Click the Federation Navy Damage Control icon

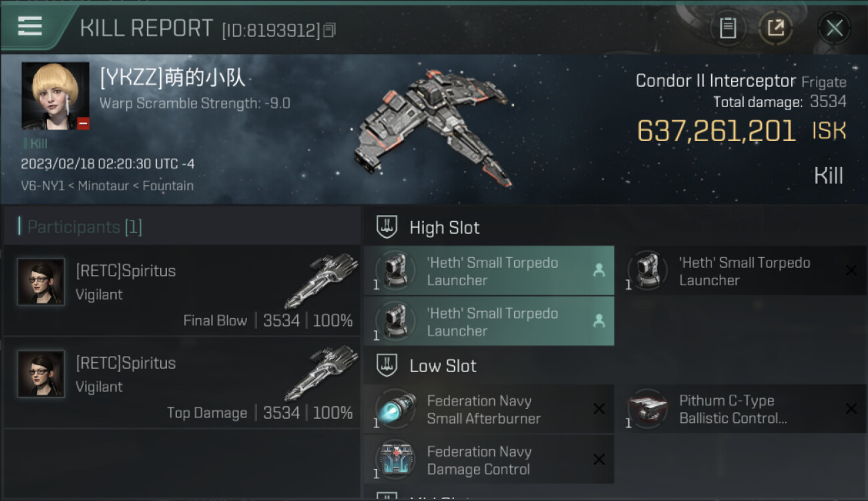pyautogui.click(x=395, y=460)
